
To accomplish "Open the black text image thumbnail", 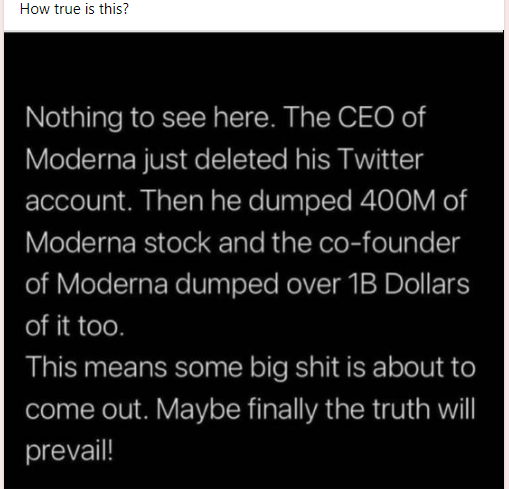I will click(254, 260).
